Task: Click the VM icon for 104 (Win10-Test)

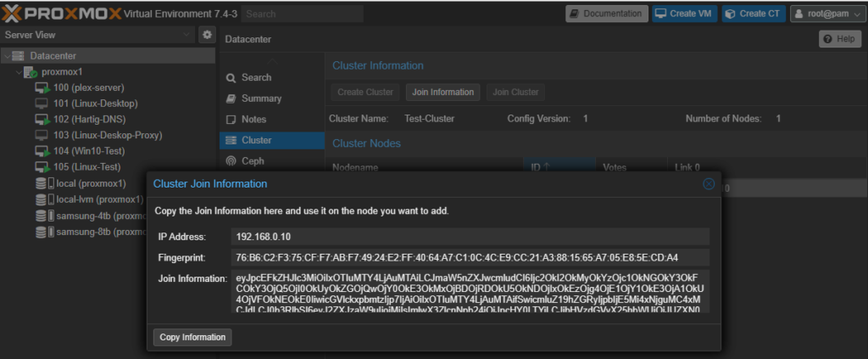Action: point(42,151)
